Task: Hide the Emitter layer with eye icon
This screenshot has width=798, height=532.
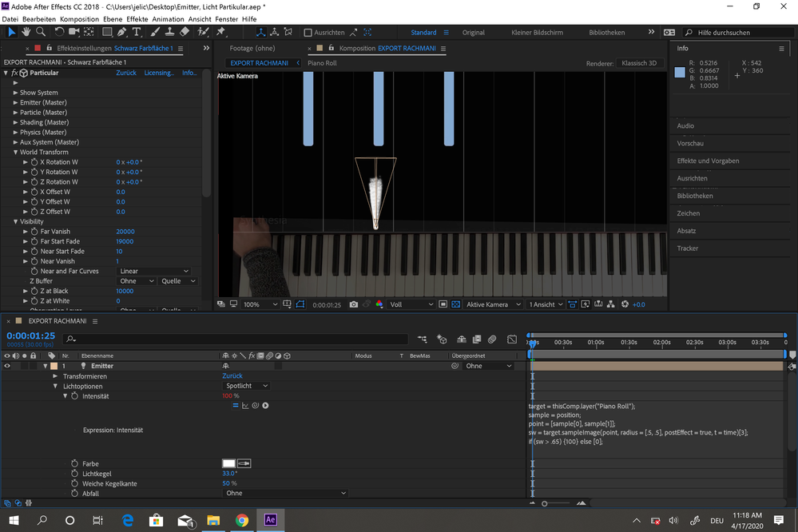Action: click(x=7, y=366)
